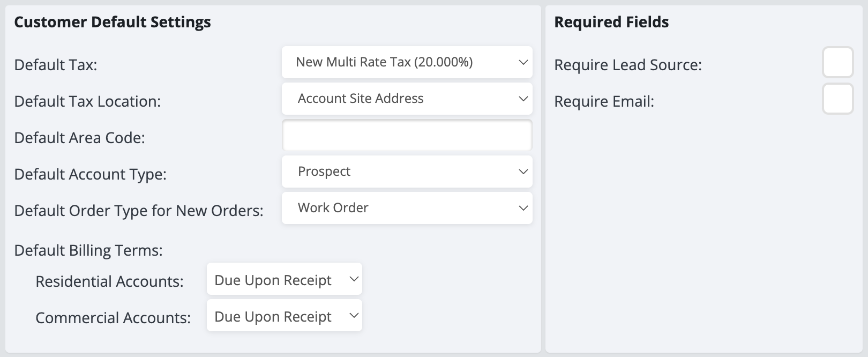Click the "Residential Accounts:" label
Image resolution: width=868 pixels, height=357 pixels.
(109, 282)
